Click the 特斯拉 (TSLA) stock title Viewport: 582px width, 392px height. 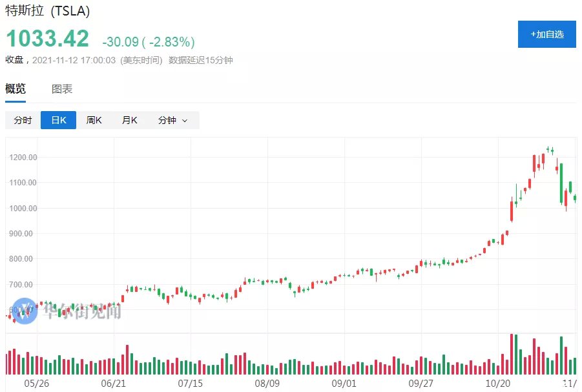coord(48,11)
